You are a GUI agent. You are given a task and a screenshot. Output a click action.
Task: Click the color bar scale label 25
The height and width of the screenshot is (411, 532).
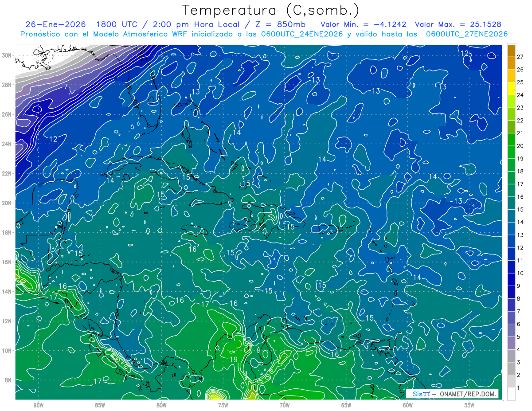520,82
